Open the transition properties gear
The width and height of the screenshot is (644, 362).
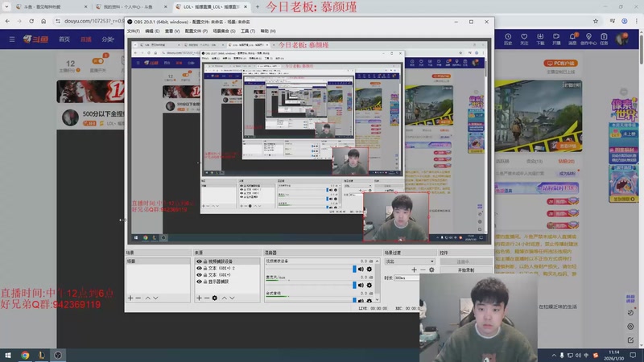[x=431, y=269]
